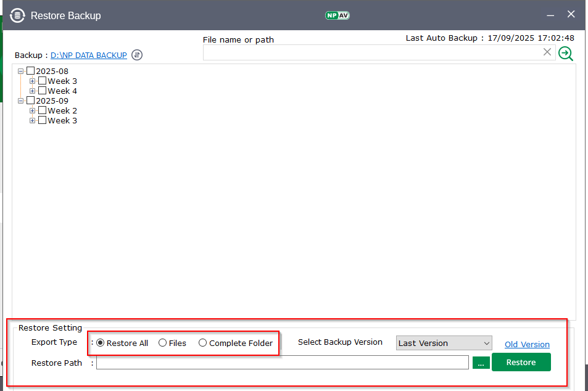Click the Old Version link
The height and width of the screenshot is (391, 588).
click(x=527, y=344)
